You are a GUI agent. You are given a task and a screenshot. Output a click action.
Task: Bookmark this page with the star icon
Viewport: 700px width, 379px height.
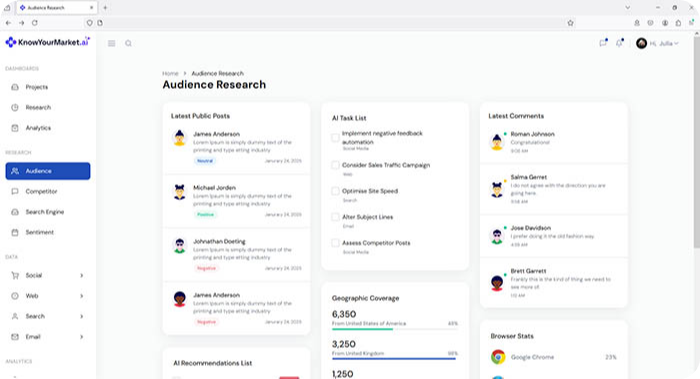click(x=570, y=23)
